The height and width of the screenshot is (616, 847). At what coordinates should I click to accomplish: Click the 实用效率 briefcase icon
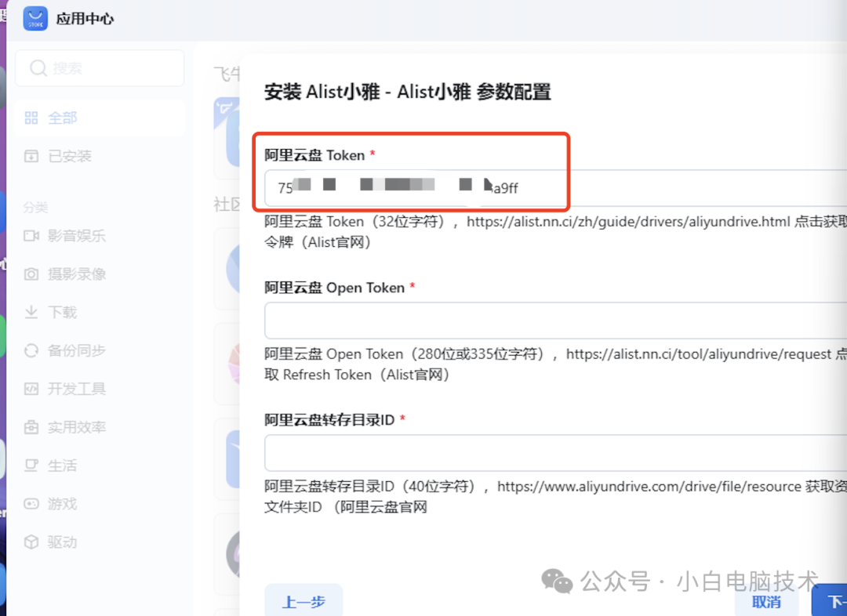click(x=31, y=427)
